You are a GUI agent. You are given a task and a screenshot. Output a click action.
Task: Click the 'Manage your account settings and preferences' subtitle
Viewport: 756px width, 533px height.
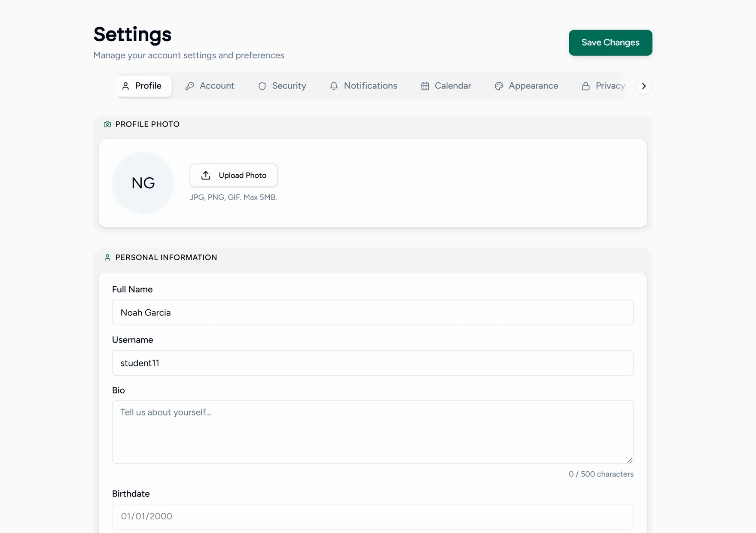pos(189,55)
